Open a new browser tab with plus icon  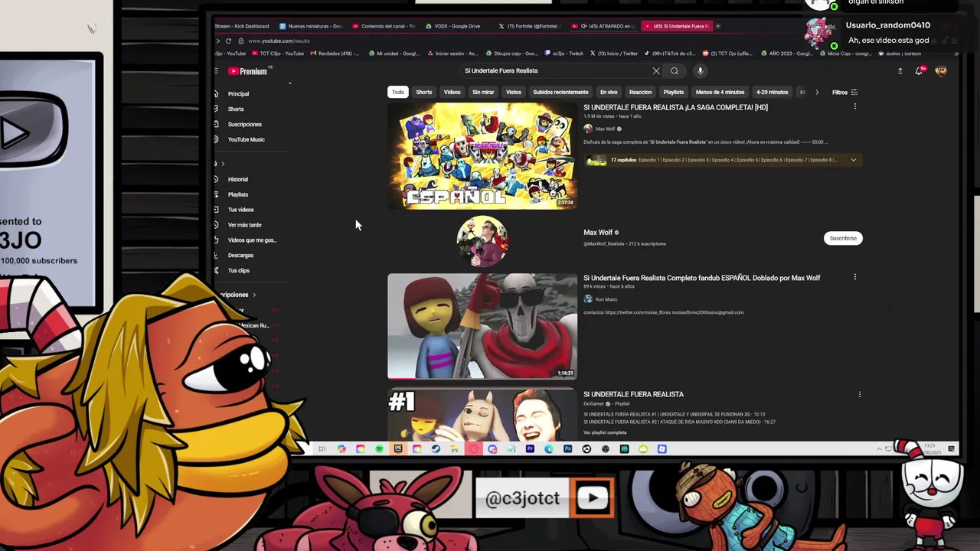pyautogui.click(x=717, y=26)
